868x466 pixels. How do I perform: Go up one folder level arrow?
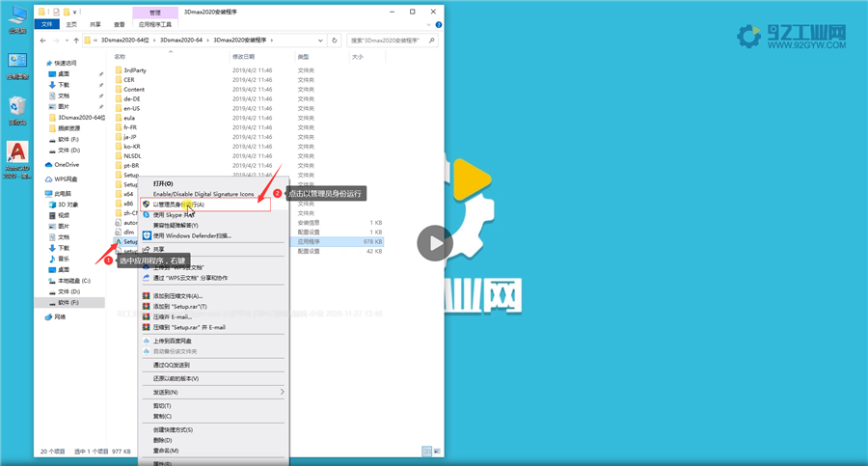click(x=76, y=41)
